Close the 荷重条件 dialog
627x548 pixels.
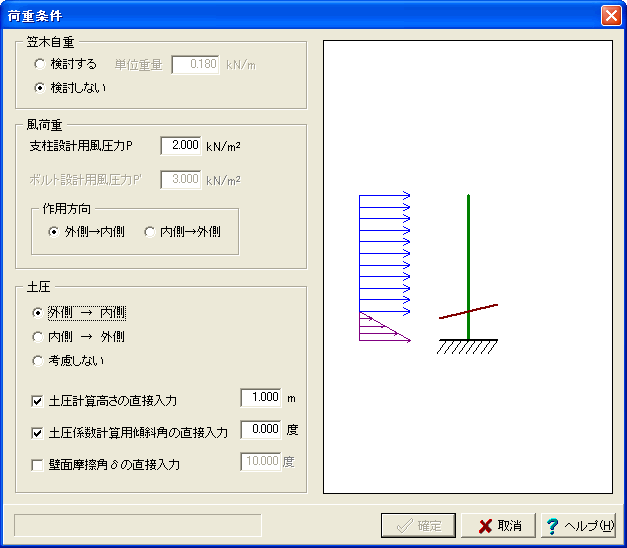pos(611,16)
